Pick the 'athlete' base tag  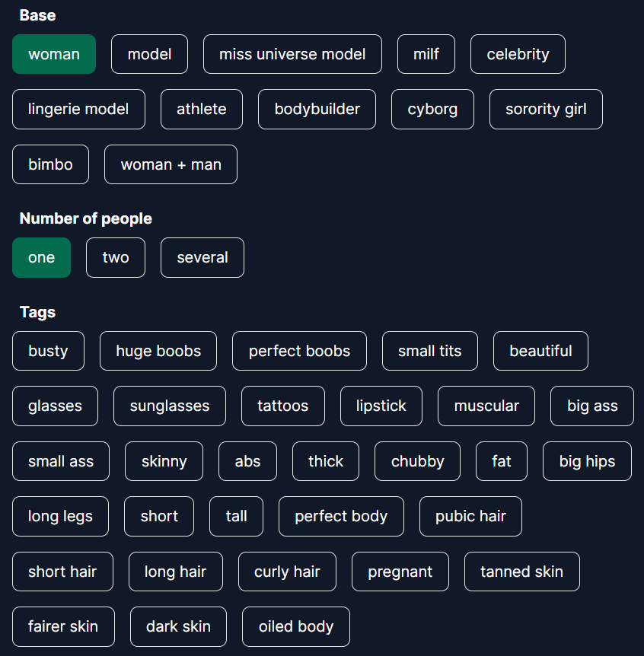[202, 109]
